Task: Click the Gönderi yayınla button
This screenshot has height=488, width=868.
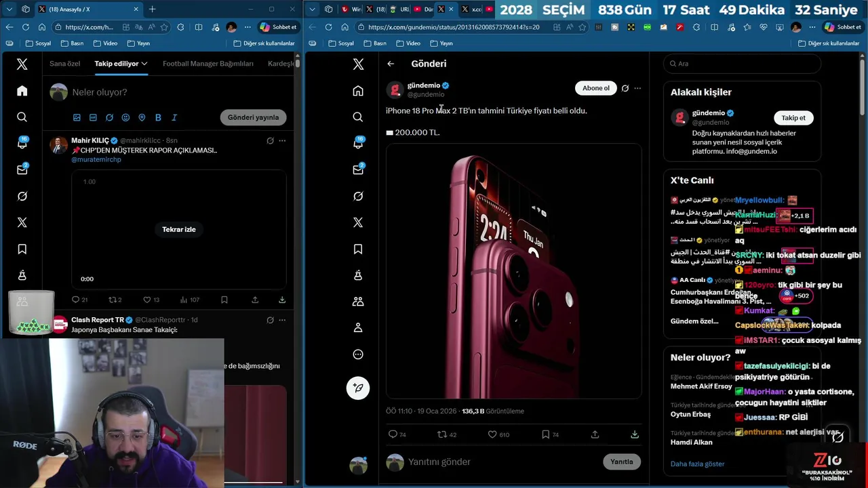Action: tap(253, 117)
